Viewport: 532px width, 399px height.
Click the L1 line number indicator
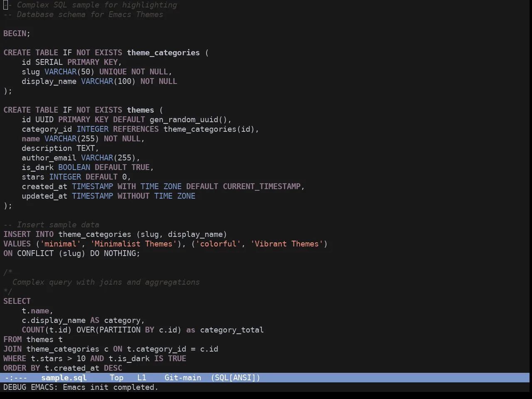[x=142, y=378]
